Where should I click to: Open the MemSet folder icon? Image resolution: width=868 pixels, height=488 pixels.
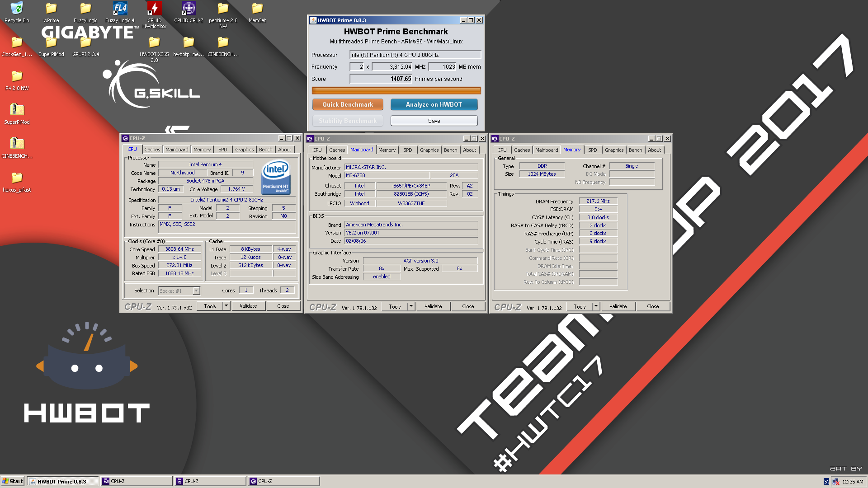pyautogui.click(x=257, y=12)
